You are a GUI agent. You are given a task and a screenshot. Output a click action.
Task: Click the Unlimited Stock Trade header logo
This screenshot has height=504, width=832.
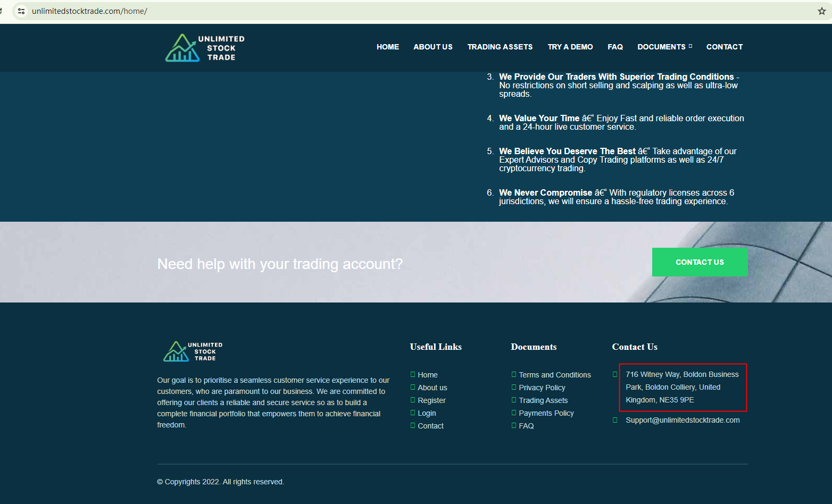[x=205, y=48]
